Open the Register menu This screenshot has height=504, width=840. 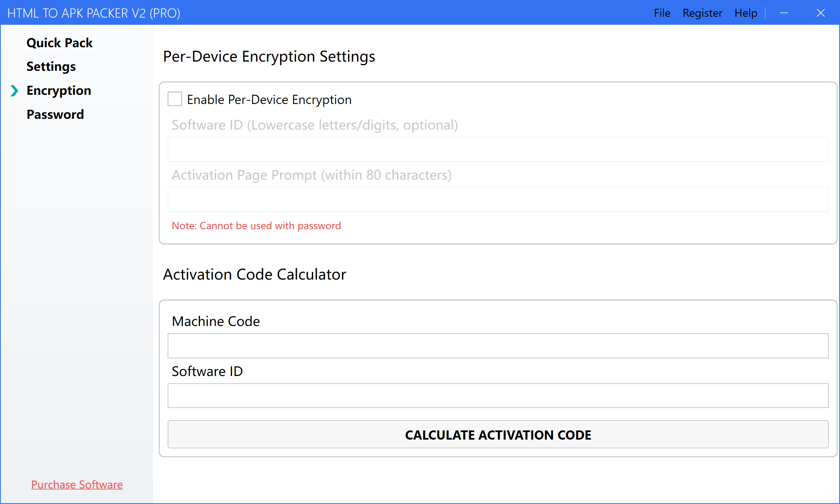click(x=702, y=13)
